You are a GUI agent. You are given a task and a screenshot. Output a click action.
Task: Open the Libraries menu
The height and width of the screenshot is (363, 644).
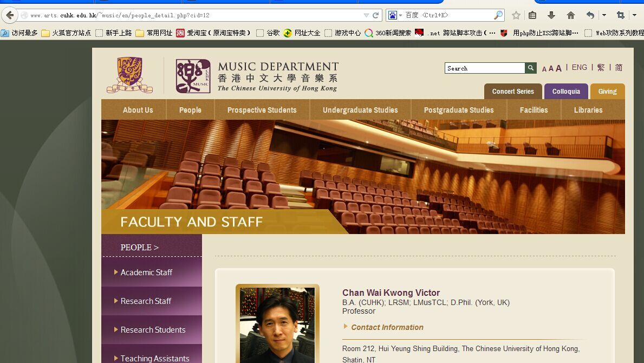click(588, 109)
